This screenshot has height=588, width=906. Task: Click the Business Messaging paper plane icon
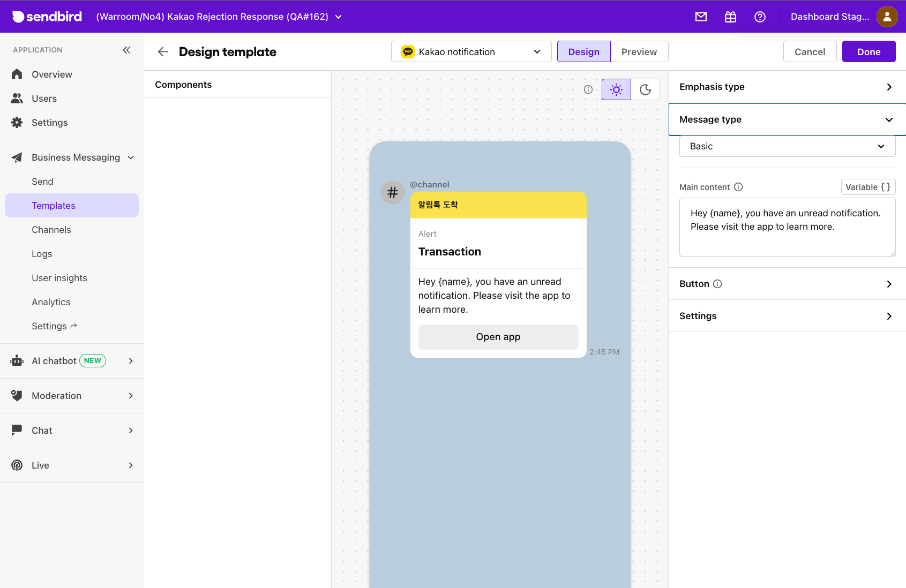[17, 157]
